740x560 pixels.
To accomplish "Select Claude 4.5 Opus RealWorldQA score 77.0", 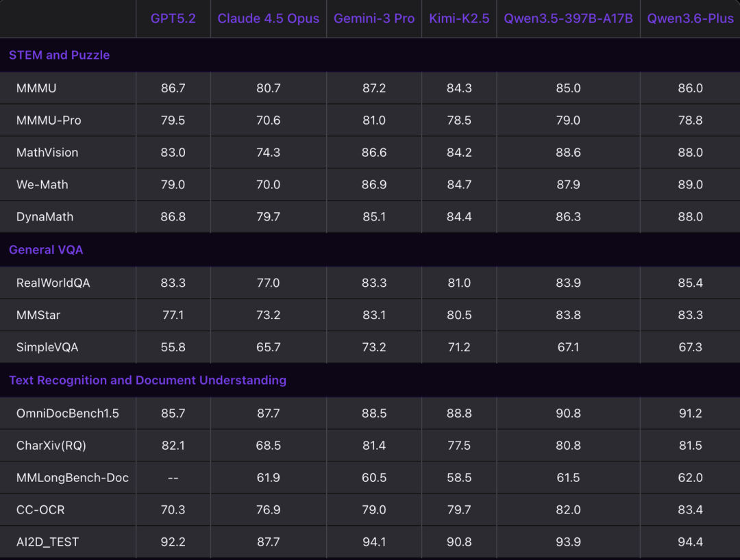I will pos(268,283).
